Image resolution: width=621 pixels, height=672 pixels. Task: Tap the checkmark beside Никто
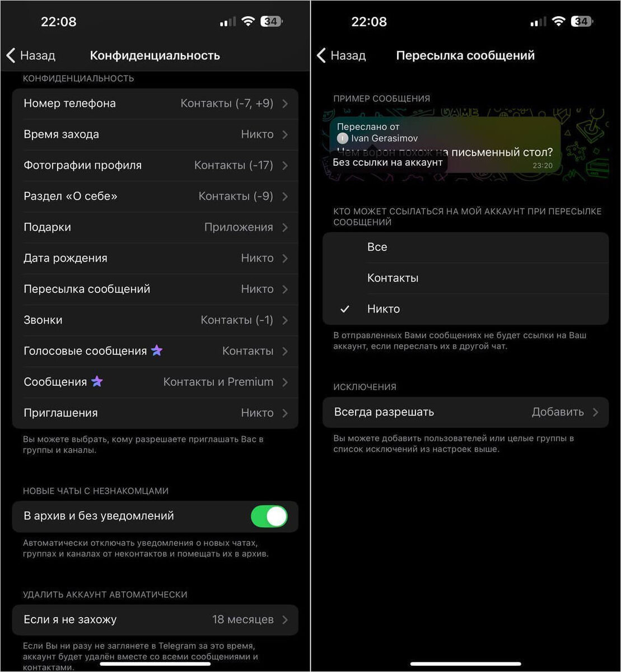click(345, 309)
